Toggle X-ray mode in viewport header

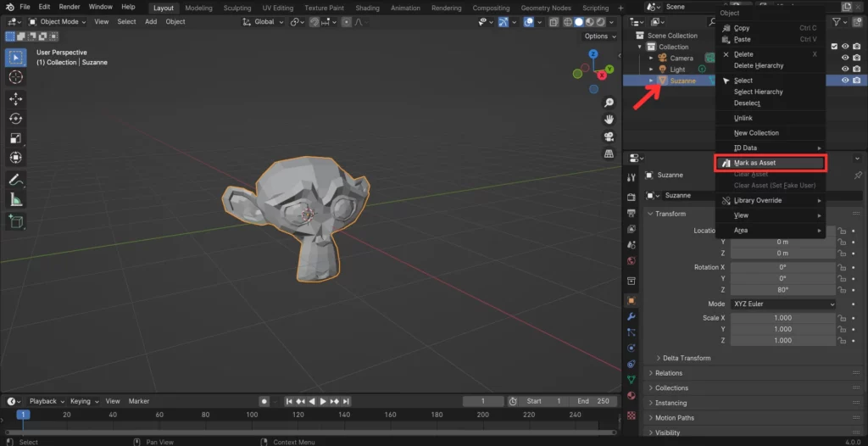[554, 21]
